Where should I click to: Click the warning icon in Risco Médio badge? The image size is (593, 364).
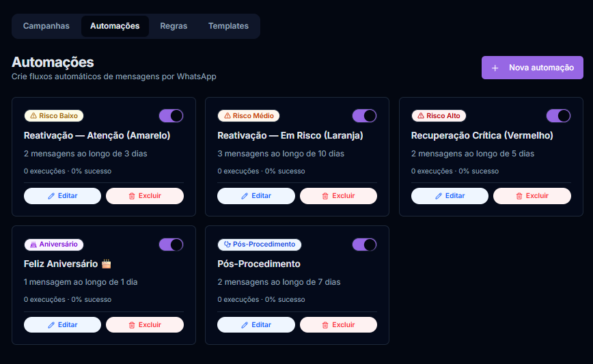[x=227, y=116]
